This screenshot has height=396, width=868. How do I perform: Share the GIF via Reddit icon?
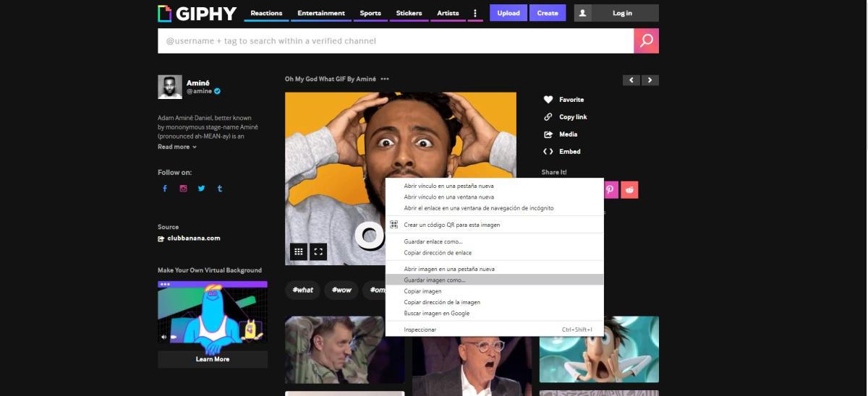click(x=630, y=189)
